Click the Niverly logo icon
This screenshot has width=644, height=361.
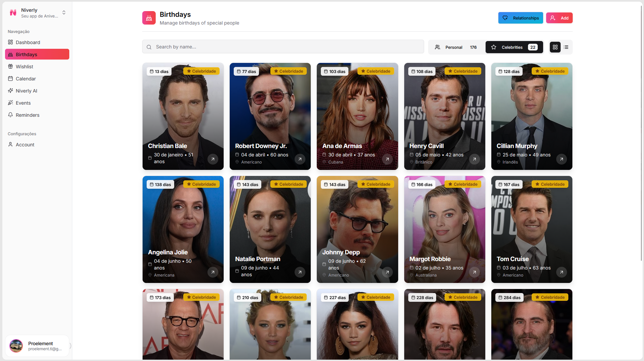pos(13,13)
